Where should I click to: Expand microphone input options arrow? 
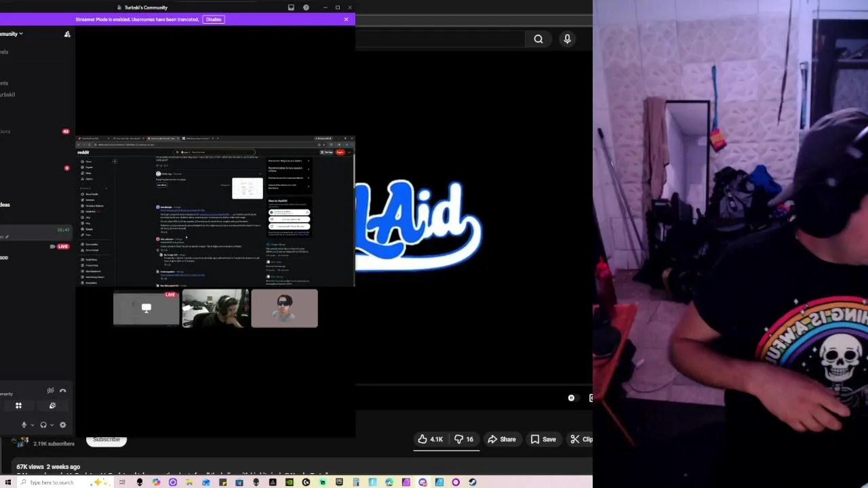coord(32,425)
